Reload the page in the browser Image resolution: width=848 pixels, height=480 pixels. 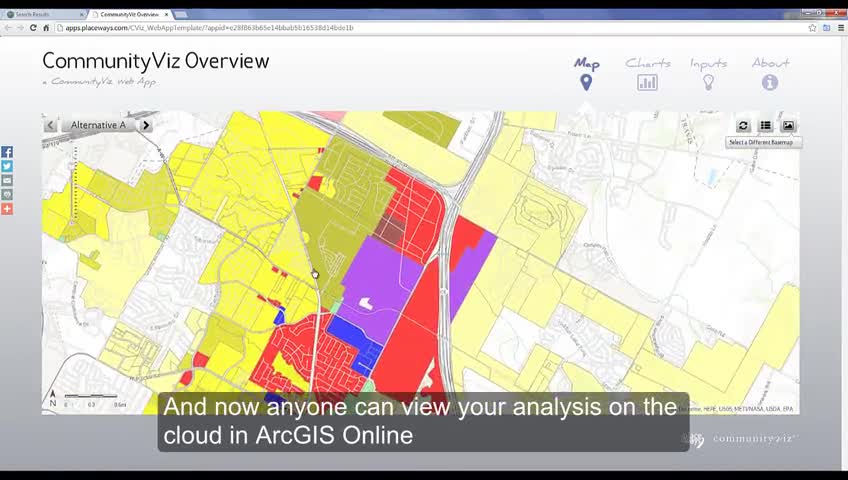pos(34,28)
